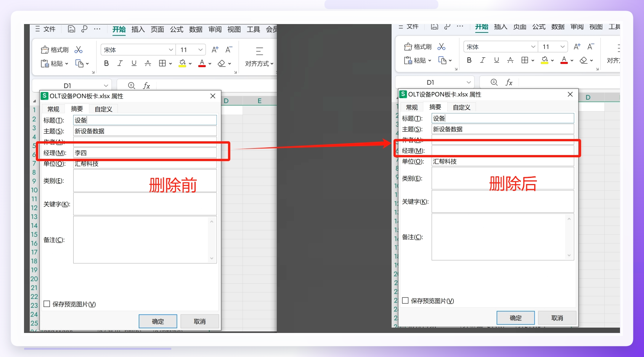Image resolution: width=644 pixels, height=357 pixels.
Task: Click the Alignment icon in left window
Action: coord(259,51)
